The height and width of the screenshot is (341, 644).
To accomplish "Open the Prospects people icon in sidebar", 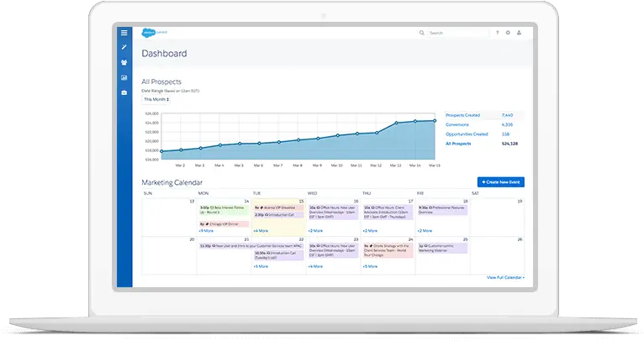I will coord(124,62).
